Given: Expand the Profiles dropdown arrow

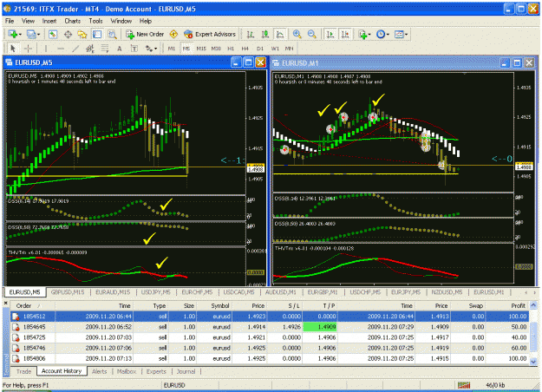Looking at the screenshot, I should coord(38,35).
